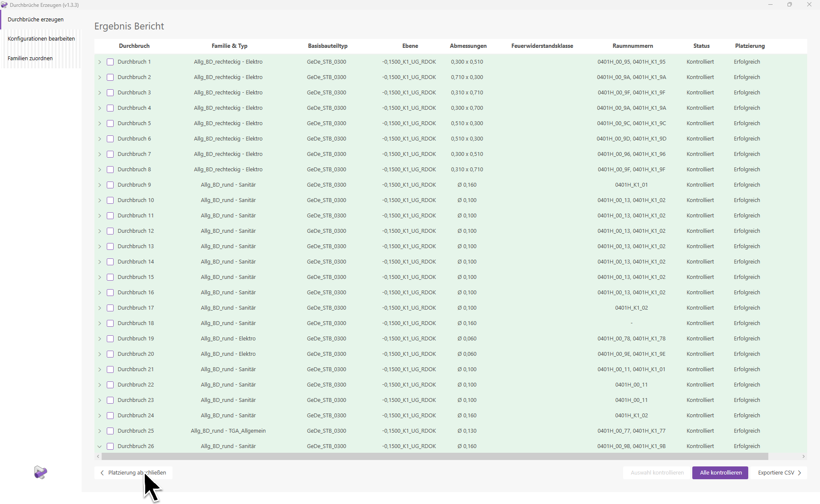Tick the Durchbruch 25 checkbox
820x504 pixels.
tap(110, 431)
